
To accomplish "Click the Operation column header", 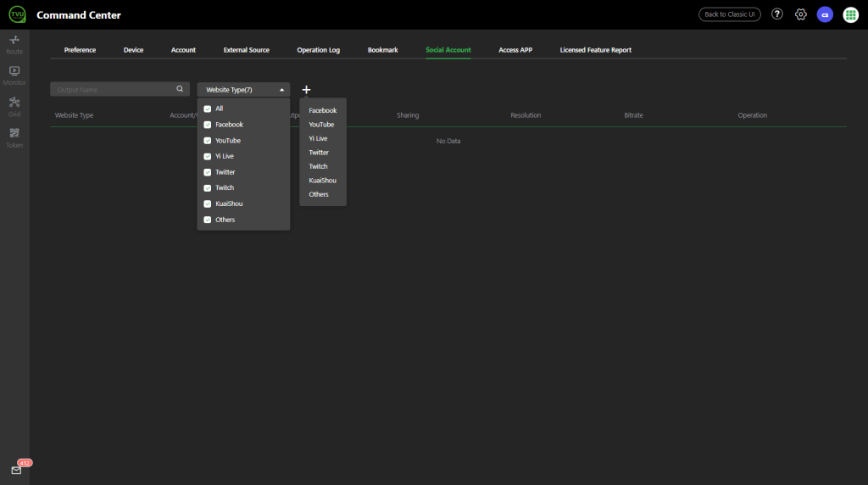I will (753, 115).
